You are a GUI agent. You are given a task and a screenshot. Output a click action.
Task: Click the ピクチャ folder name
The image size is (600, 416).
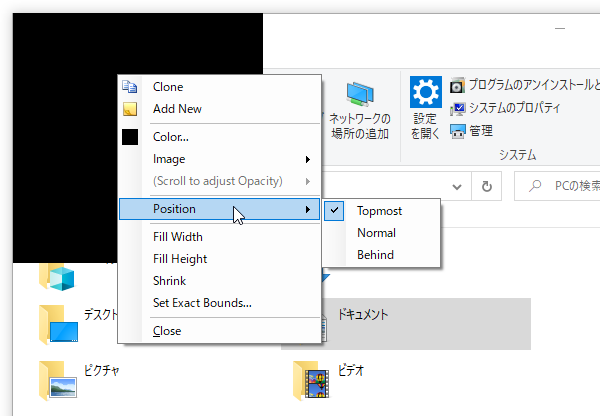click(102, 370)
